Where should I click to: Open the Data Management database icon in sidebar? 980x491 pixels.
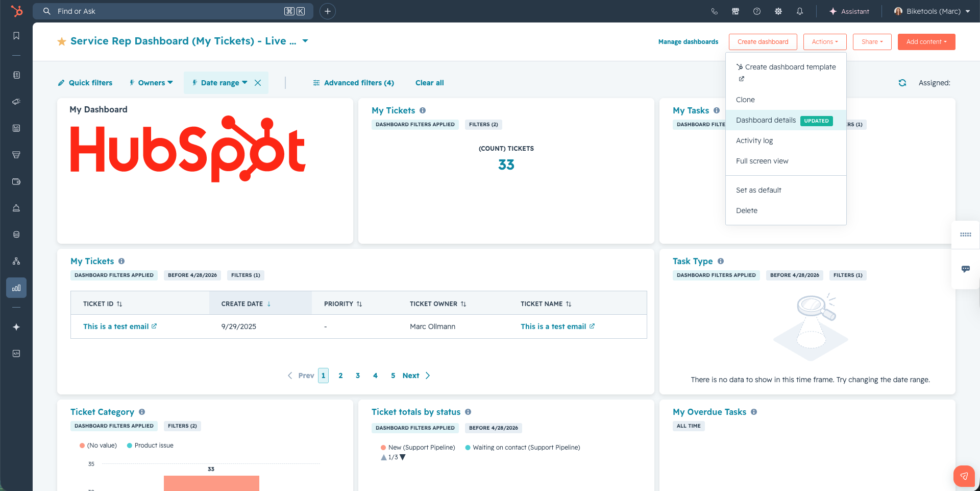pos(16,235)
